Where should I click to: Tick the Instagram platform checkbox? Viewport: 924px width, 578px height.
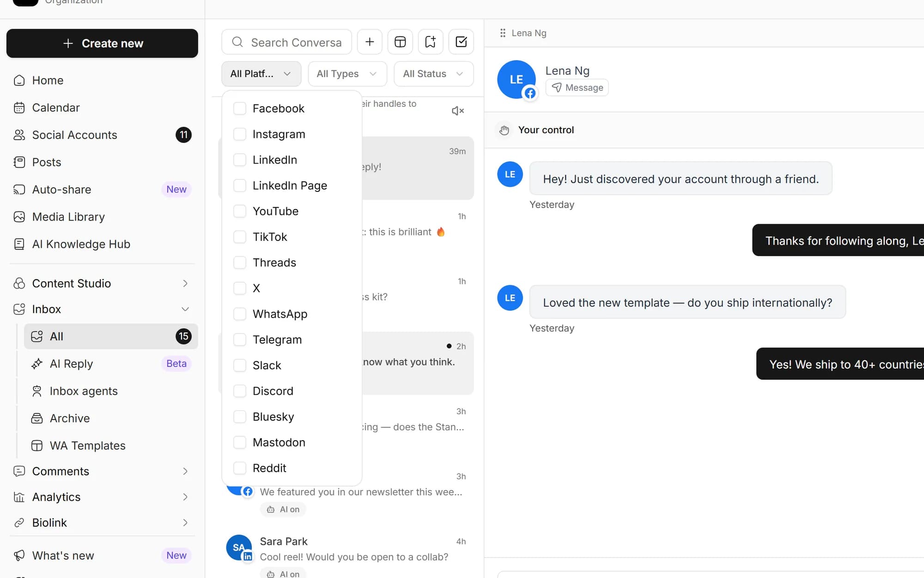[240, 134]
